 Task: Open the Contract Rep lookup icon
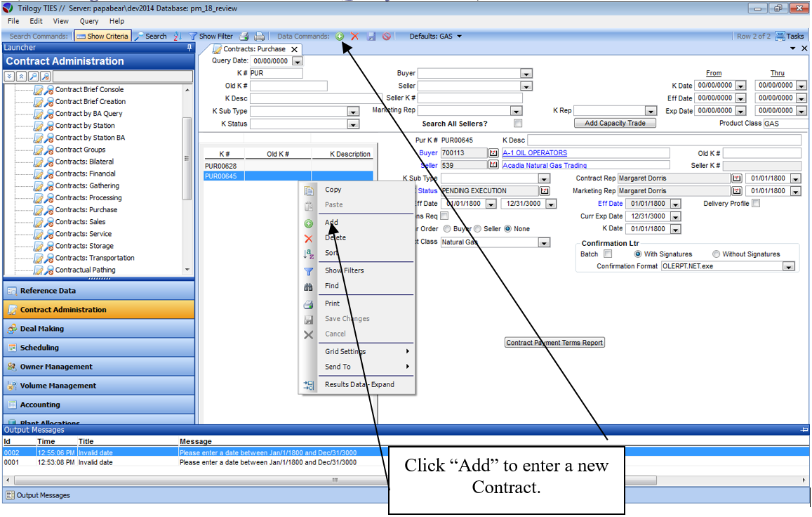pyautogui.click(x=736, y=178)
